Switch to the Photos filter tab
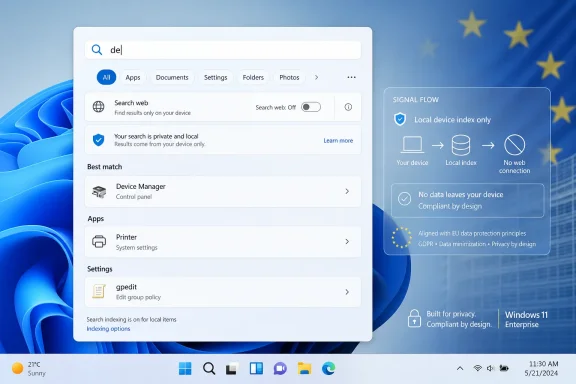 point(289,77)
